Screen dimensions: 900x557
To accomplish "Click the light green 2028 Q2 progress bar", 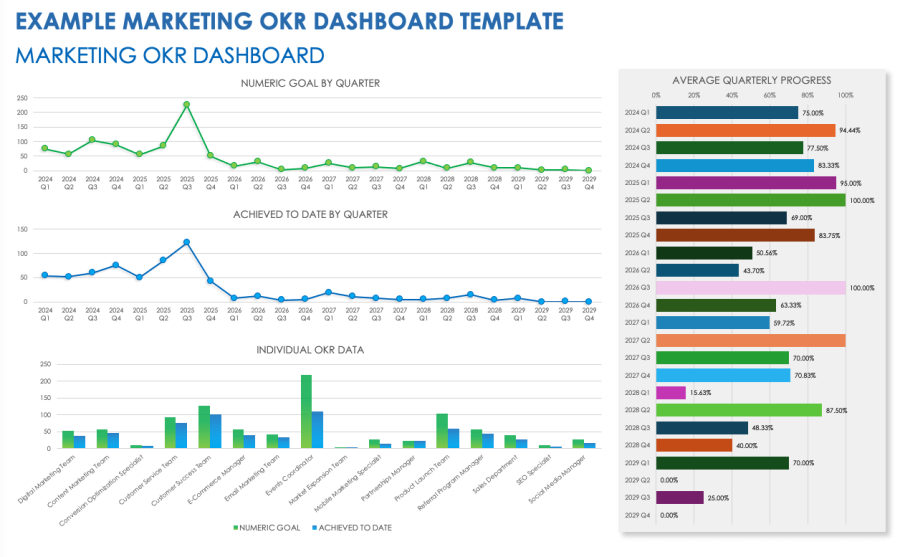I will 739,410.
